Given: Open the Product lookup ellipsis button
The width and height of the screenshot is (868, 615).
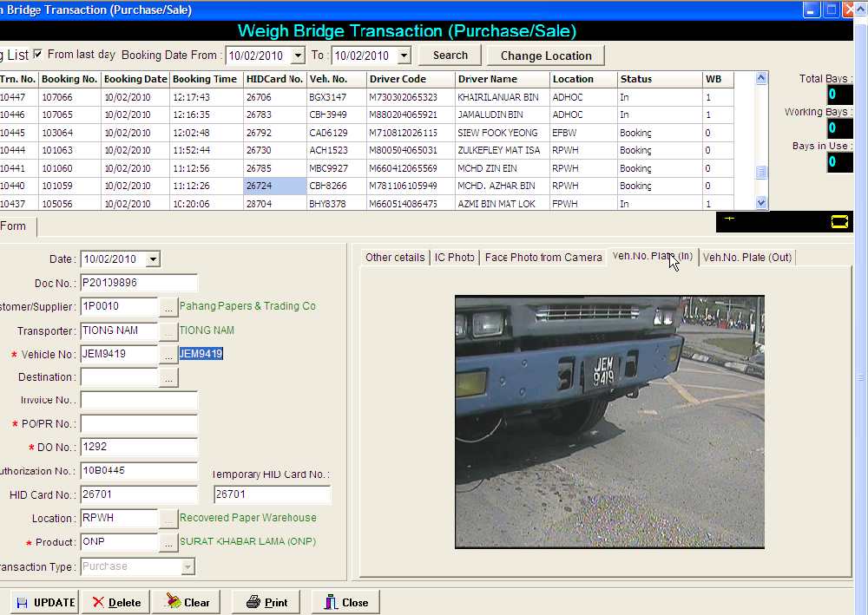Looking at the screenshot, I should coord(168,541).
